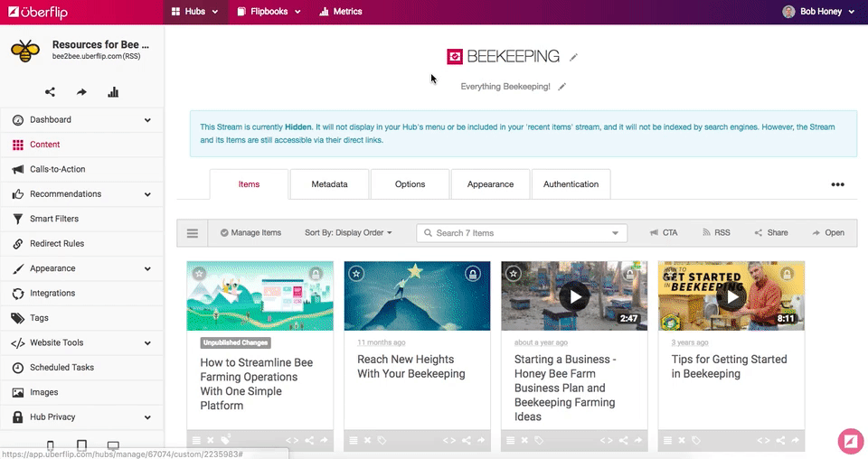Click the Uberflip logo
Screen dimensions: 868x459
point(38,12)
